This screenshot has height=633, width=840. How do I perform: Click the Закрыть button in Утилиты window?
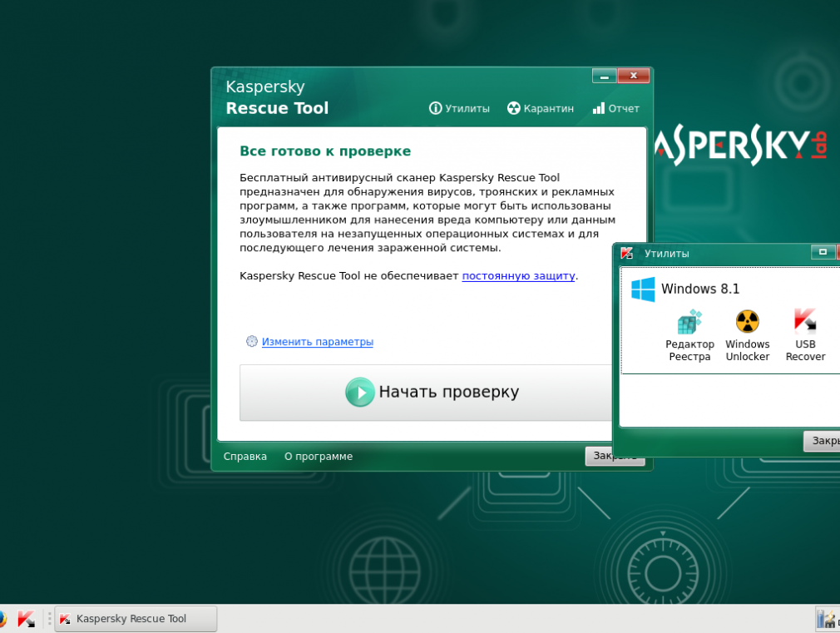pos(823,441)
